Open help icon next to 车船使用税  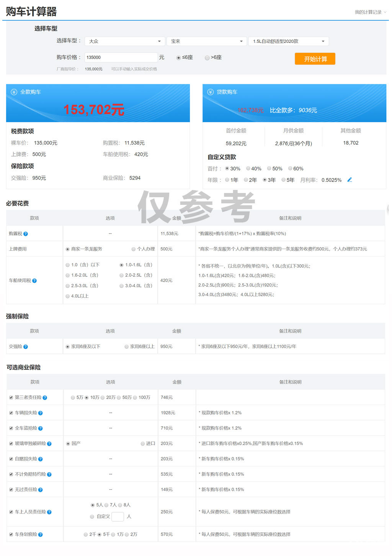tap(34, 281)
